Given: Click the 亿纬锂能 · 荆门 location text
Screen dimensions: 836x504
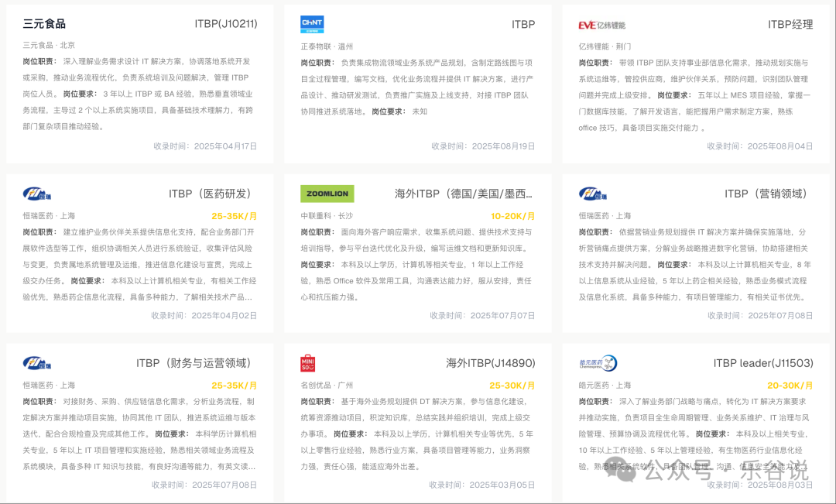Looking at the screenshot, I should pyautogui.click(x=605, y=46).
